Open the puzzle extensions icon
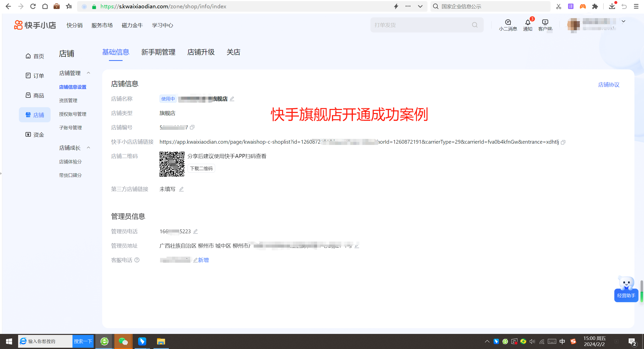Screen dimensions: 644x349 click(x=595, y=6)
